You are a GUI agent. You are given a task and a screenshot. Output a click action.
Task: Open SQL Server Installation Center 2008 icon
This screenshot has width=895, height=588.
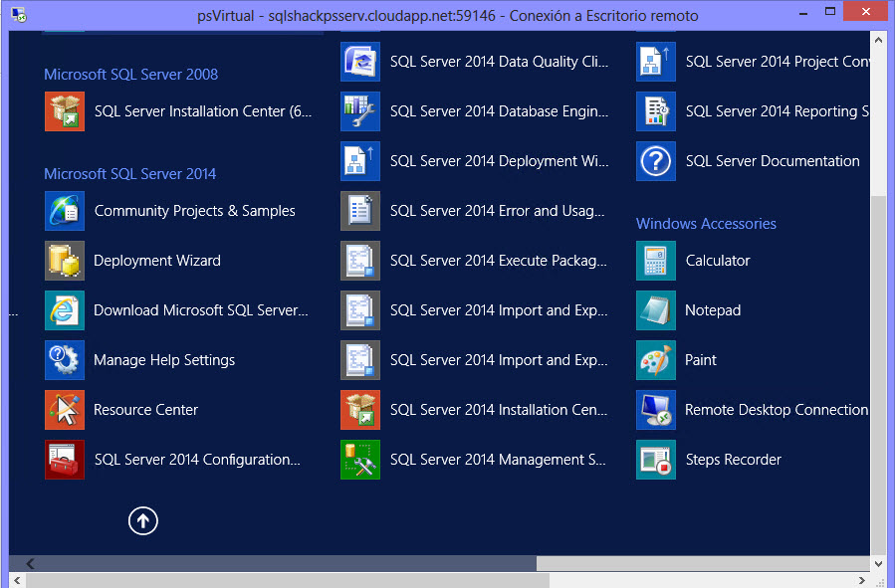(65, 111)
